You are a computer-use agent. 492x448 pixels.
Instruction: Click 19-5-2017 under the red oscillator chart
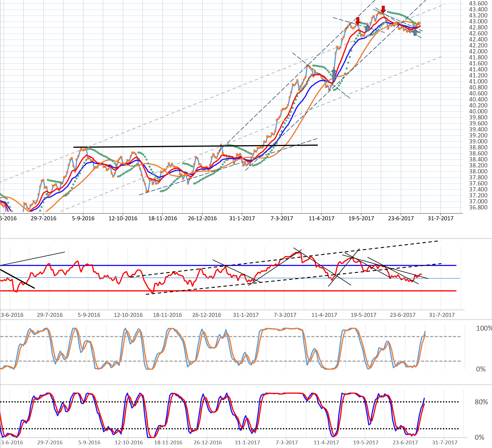coord(363,315)
